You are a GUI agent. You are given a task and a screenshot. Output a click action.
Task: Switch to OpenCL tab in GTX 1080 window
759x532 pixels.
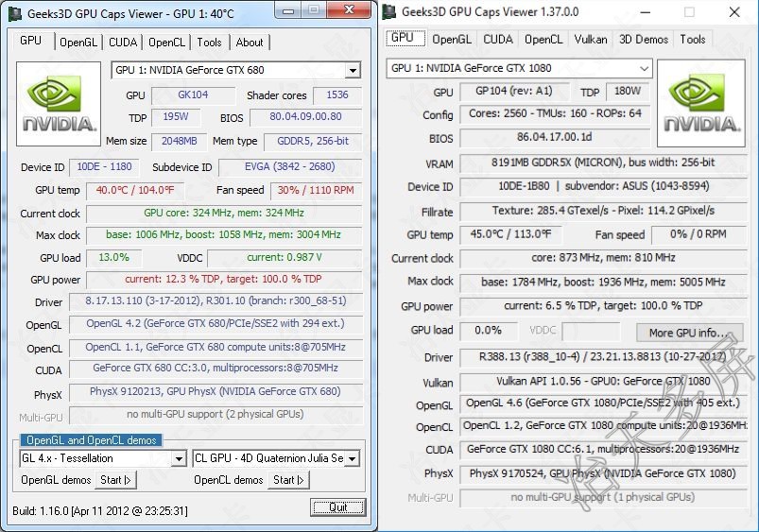pyautogui.click(x=543, y=39)
